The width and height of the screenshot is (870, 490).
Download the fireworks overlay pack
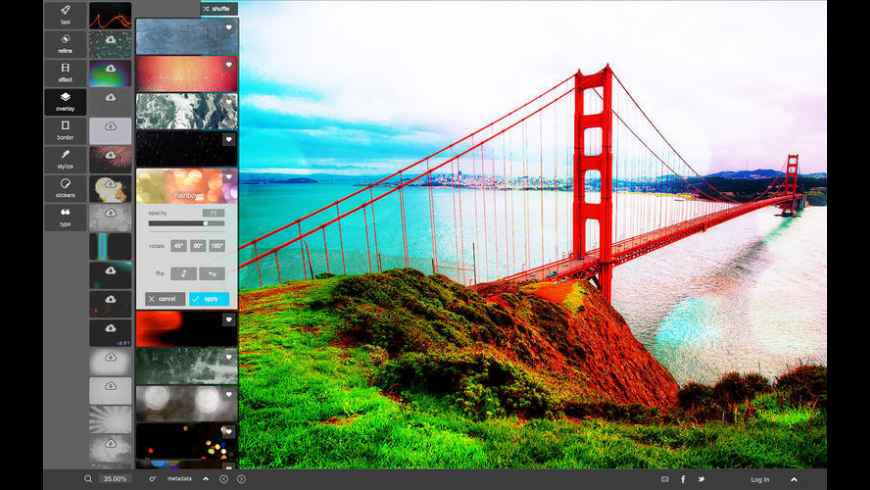(110, 155)
